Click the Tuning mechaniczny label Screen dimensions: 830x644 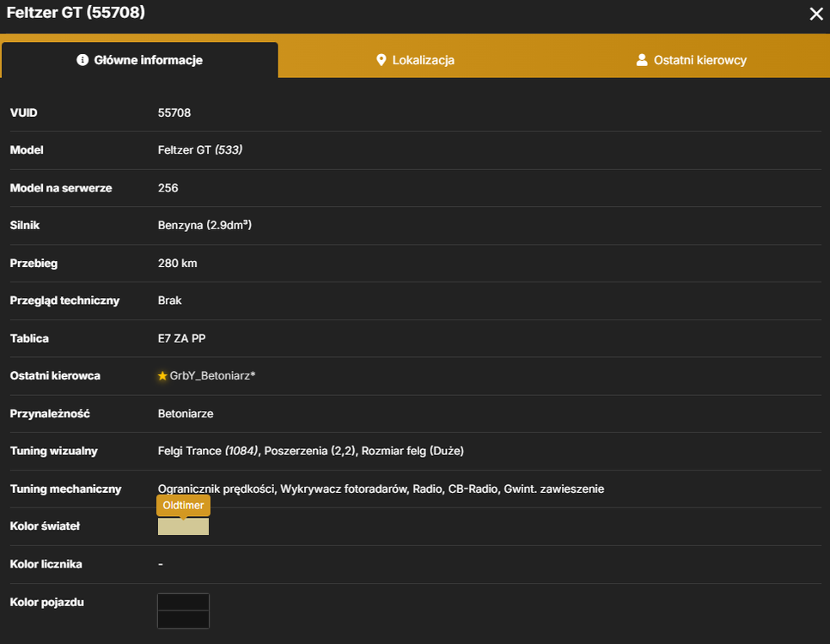(x=65, y=489)
